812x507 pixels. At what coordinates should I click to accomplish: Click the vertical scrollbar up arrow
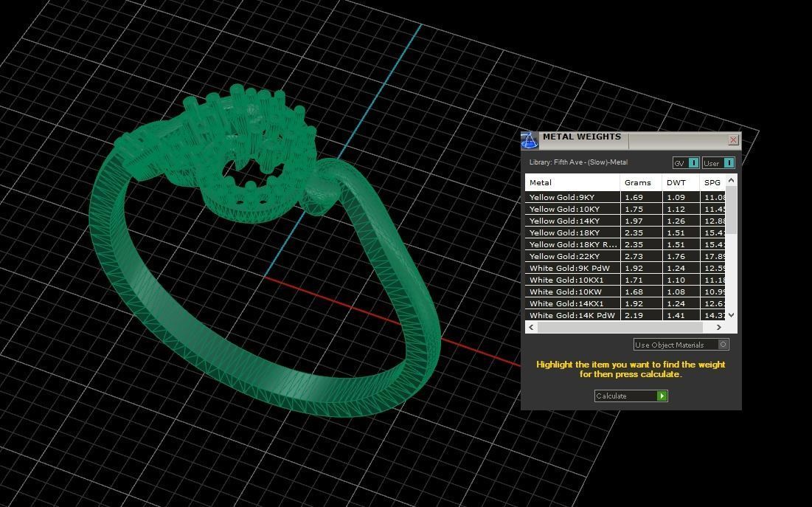pyautogui.click(x=731, y=180)
